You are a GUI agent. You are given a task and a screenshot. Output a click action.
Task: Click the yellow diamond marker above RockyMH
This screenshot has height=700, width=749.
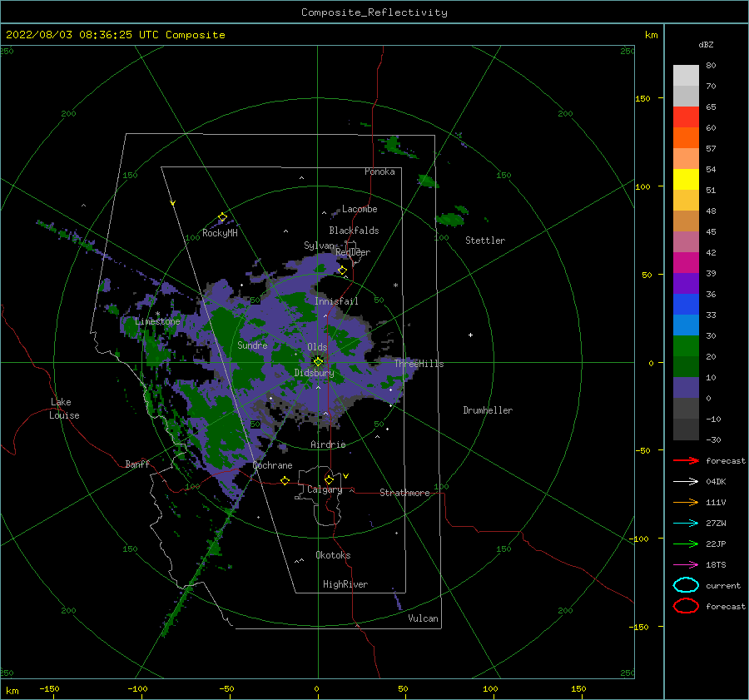tap(222, 217)
